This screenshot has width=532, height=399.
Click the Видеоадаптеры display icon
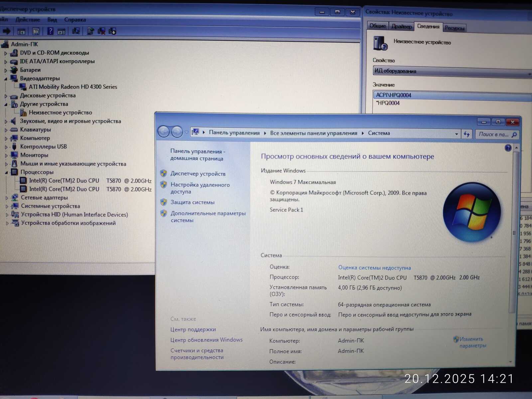pos(14,78)
